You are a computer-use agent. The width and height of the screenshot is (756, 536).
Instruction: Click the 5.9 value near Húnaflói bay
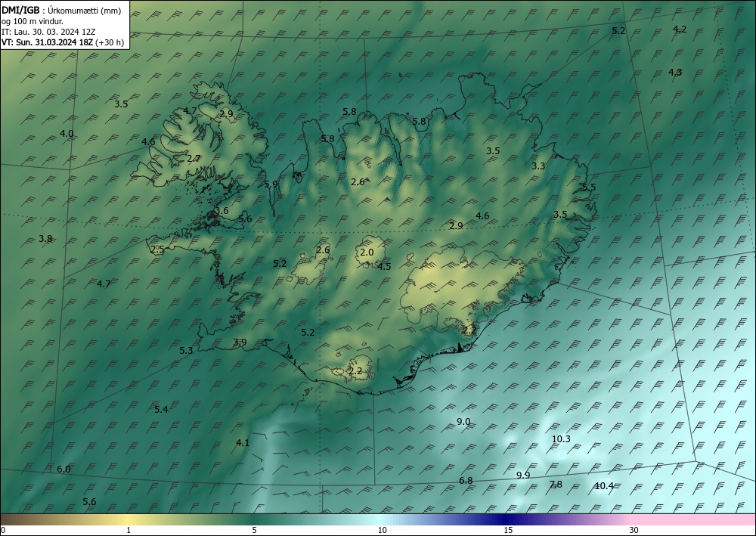coord(271,184)
